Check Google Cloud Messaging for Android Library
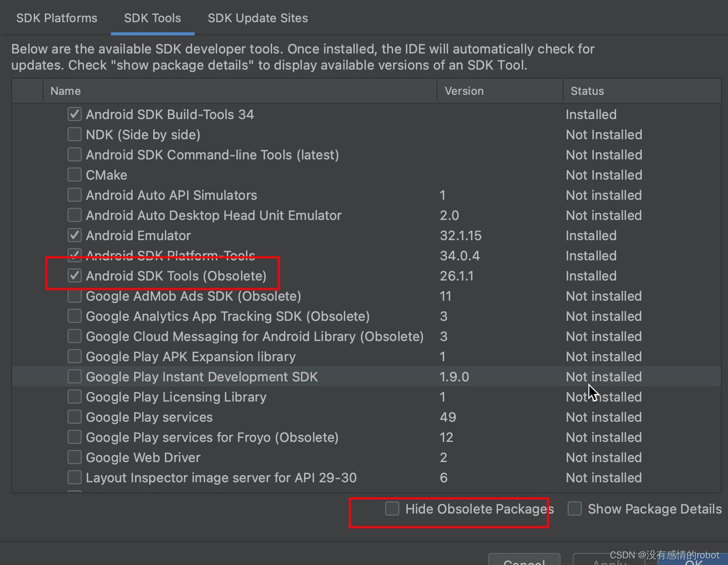This screenshot has width=728, height=565. coord(75,336)
